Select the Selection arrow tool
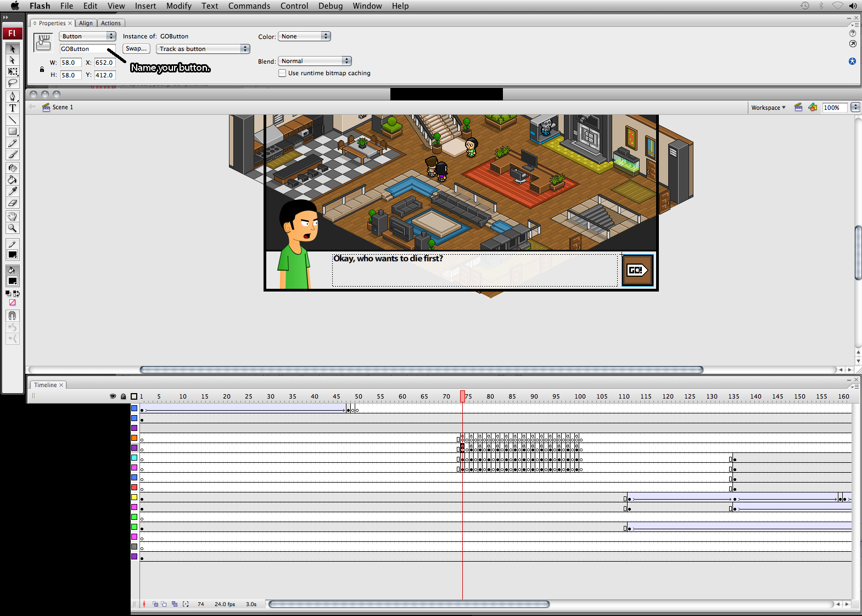Viewport: 862px width, 616px height. coord(13,48)
